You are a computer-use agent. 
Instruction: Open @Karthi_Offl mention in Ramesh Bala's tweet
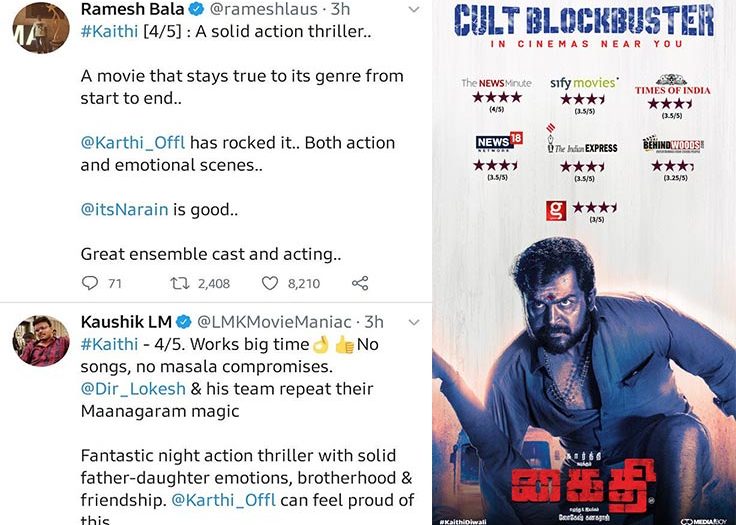[133, 143]
